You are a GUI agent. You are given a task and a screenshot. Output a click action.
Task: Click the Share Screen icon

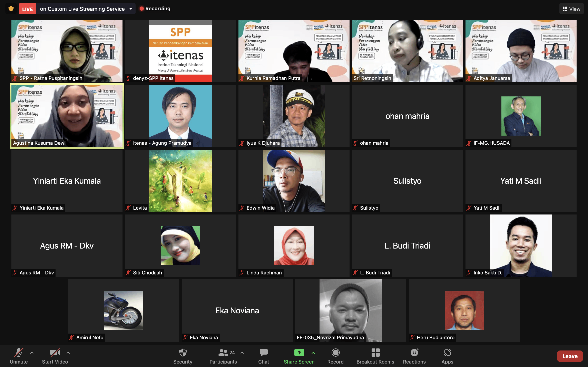(299, 353)
